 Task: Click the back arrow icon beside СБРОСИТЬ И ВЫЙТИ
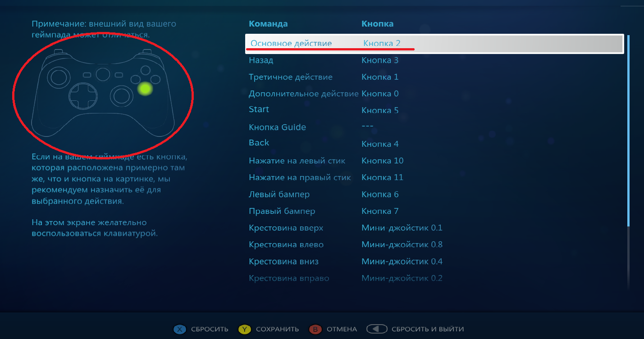[x=377, y=329]
